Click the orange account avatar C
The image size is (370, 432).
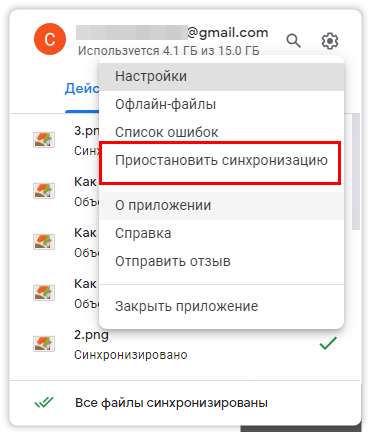[50, 39]
